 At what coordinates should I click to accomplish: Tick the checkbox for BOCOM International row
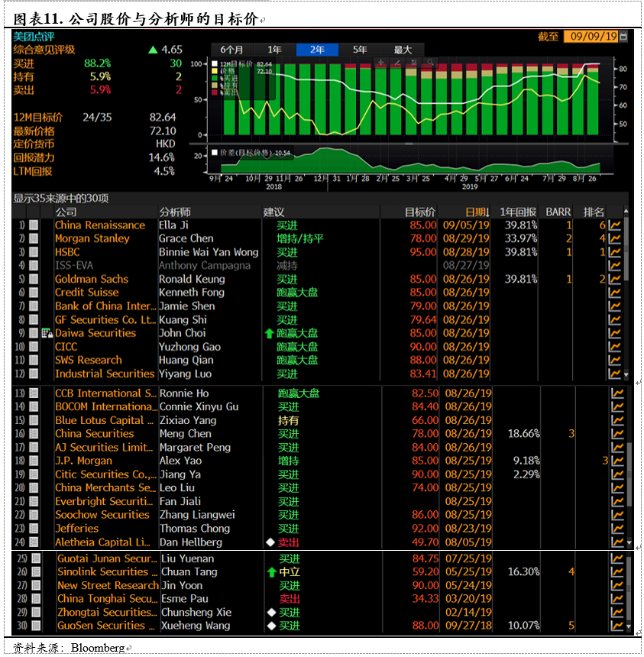(x=34, y=407)
